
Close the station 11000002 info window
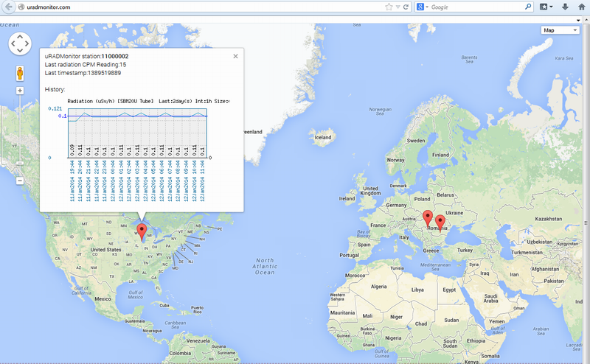[235, 56]
